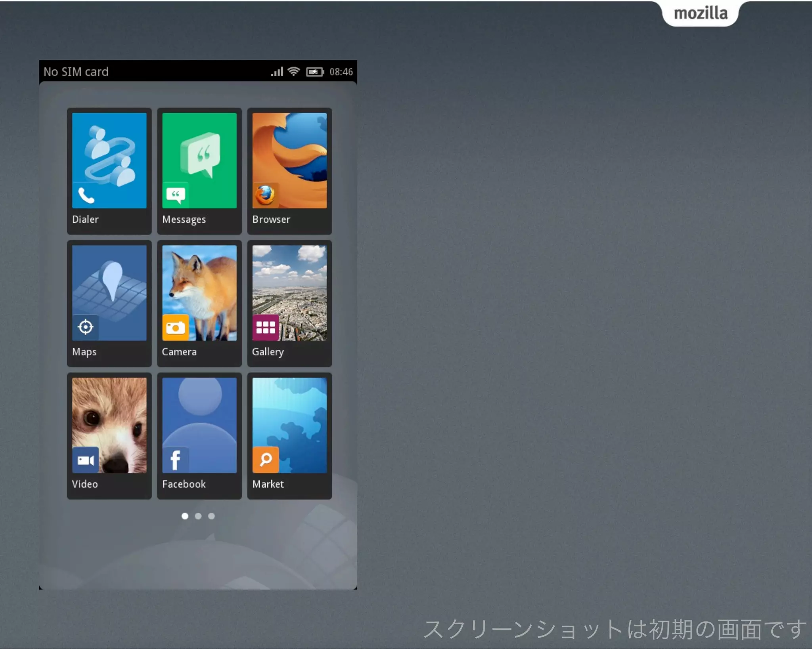Tap the cellular signal bars icon
This screenshot has height=649, width=812.
(277, 71)
